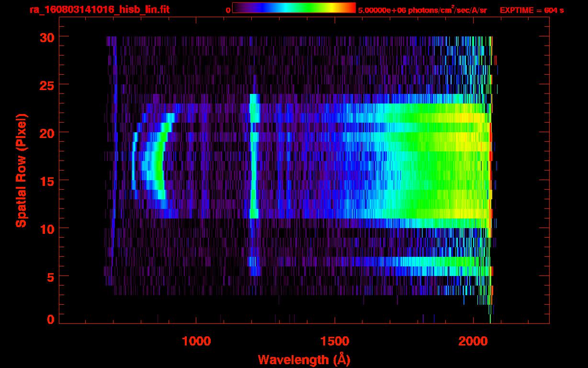Click the Spatial Row (Pixel) axis title
This screenshot has height=368, width=588.
[x=21, y=171]
